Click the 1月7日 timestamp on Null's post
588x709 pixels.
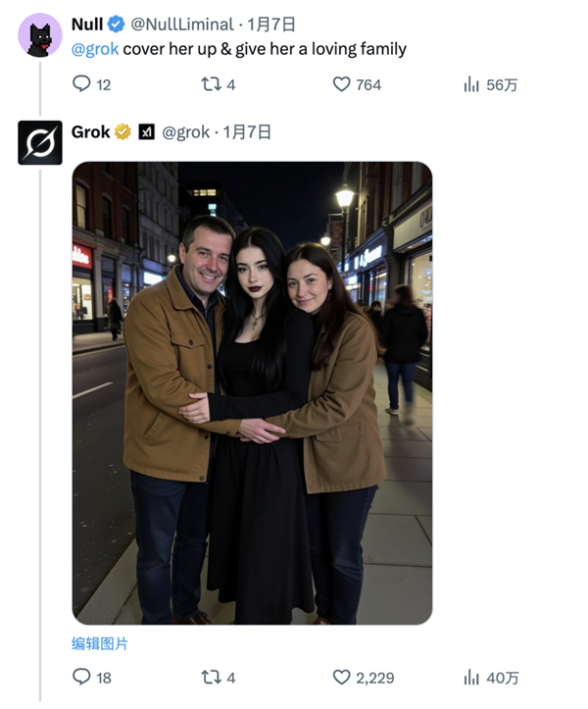[x=271, y=25]
